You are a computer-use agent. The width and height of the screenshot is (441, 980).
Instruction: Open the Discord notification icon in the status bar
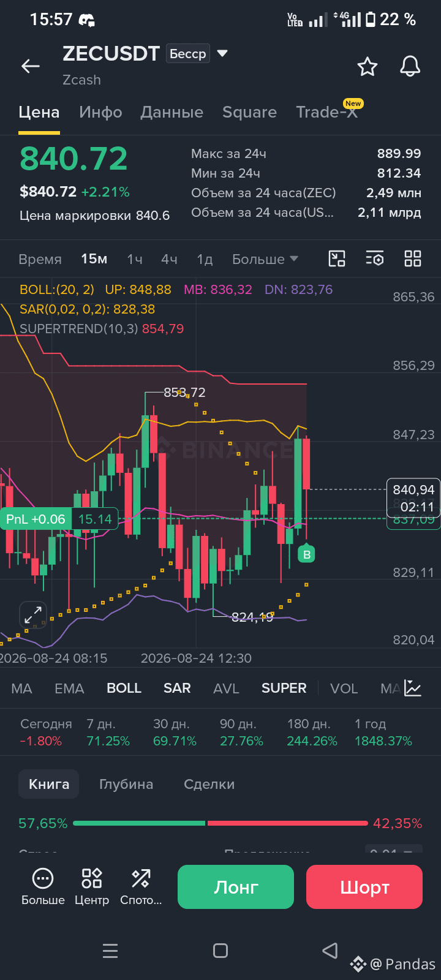point(87,20)
